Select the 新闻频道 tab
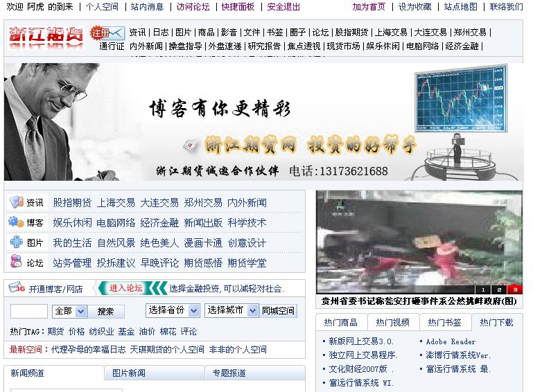This screenshot has width=533, height=392. [53, 373]
